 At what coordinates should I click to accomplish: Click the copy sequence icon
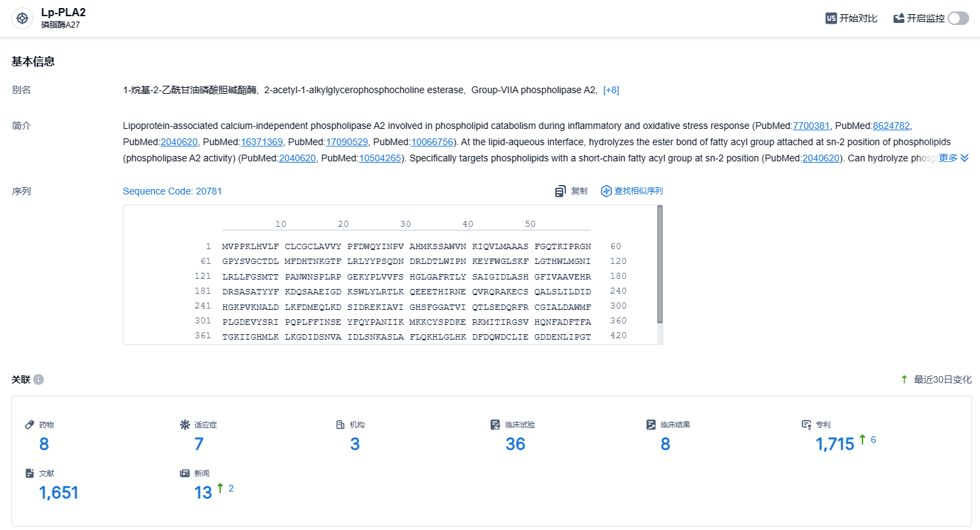click(560, 192)
